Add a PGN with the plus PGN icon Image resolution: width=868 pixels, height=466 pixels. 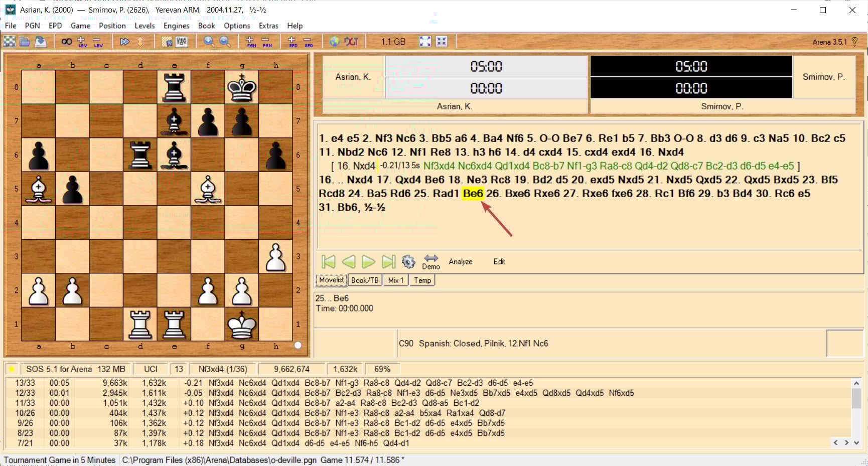pos(249,42)
